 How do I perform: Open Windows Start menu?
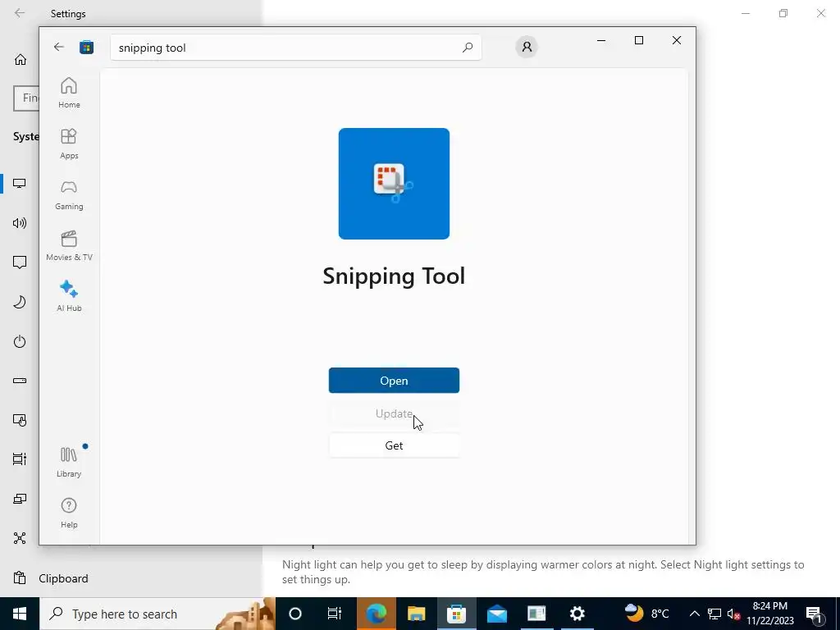tap(20, 614)
